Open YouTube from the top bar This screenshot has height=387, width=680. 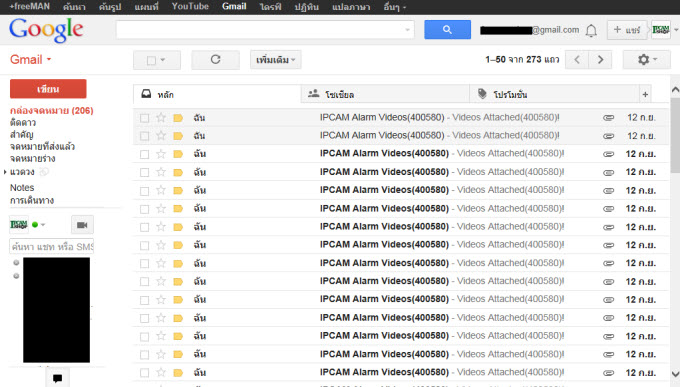click(190, 7)
